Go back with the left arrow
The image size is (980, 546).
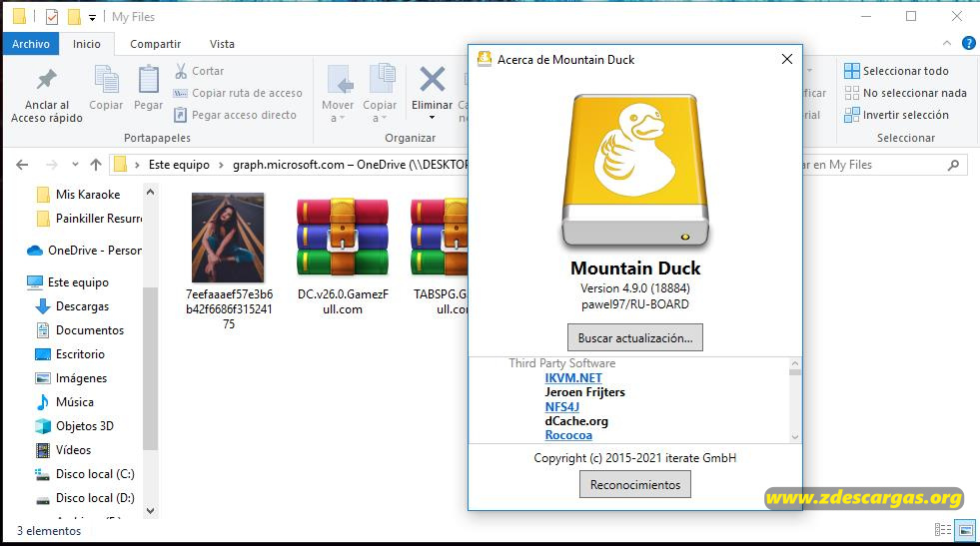(x=22, y=165)
